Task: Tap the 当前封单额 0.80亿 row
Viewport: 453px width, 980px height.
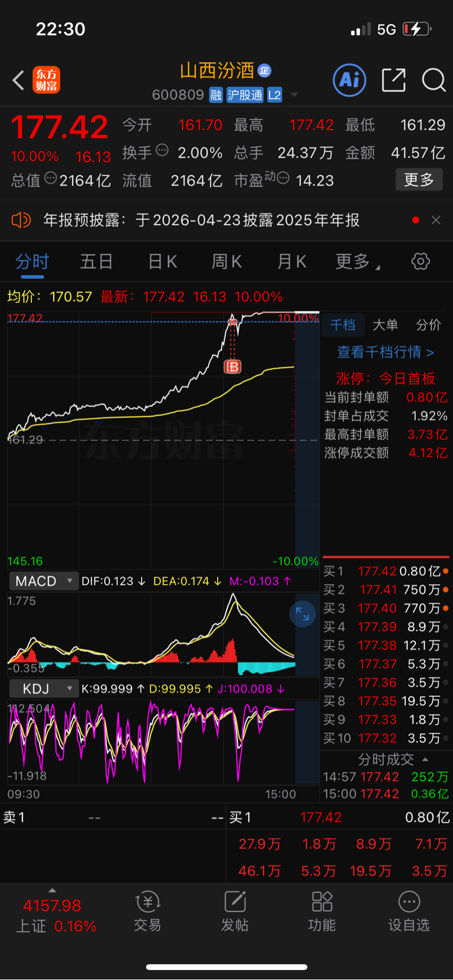Action: [386, 398]
